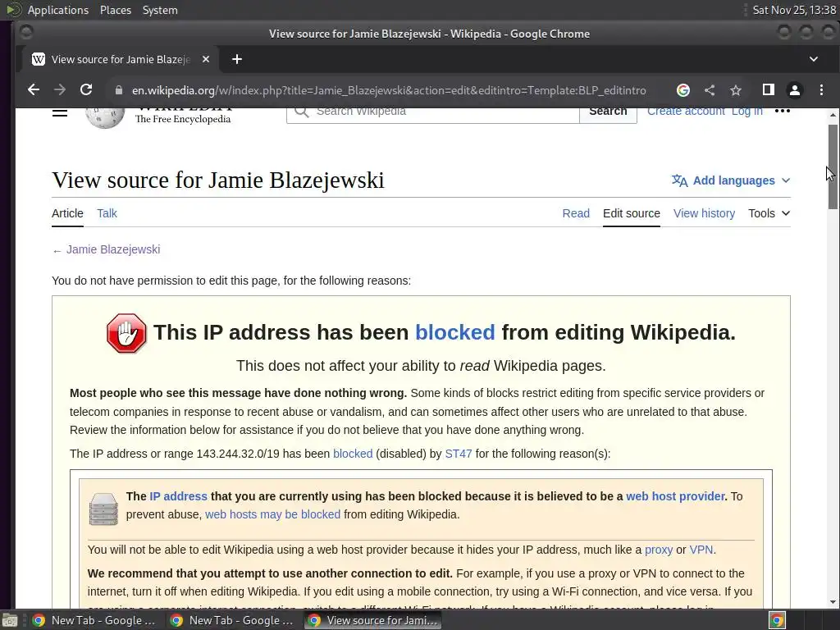Click the clock showing Sat Nov 25

794,10
